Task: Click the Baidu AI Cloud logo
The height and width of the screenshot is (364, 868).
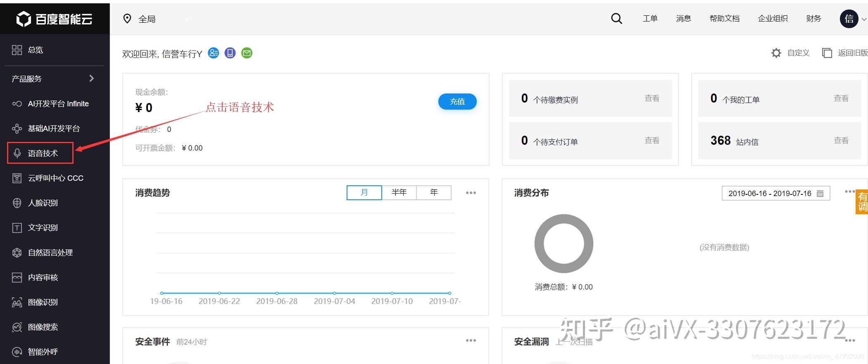Action: 54,19
